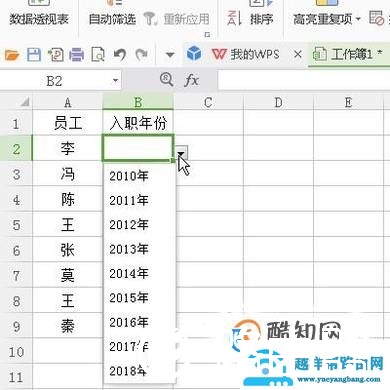The height and width of the screenshot is (390, 390).
Task: Select column D header
Action: click(x=278, y=102)
